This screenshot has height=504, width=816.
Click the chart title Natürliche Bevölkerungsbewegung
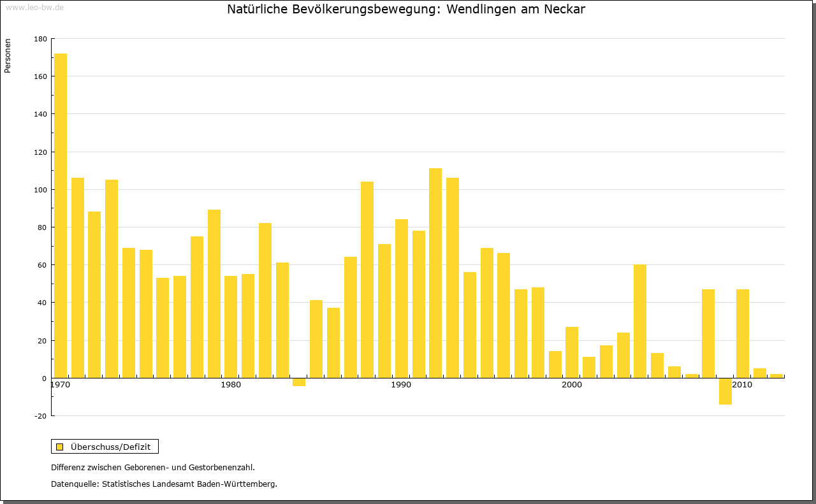[x=406, y=10]
